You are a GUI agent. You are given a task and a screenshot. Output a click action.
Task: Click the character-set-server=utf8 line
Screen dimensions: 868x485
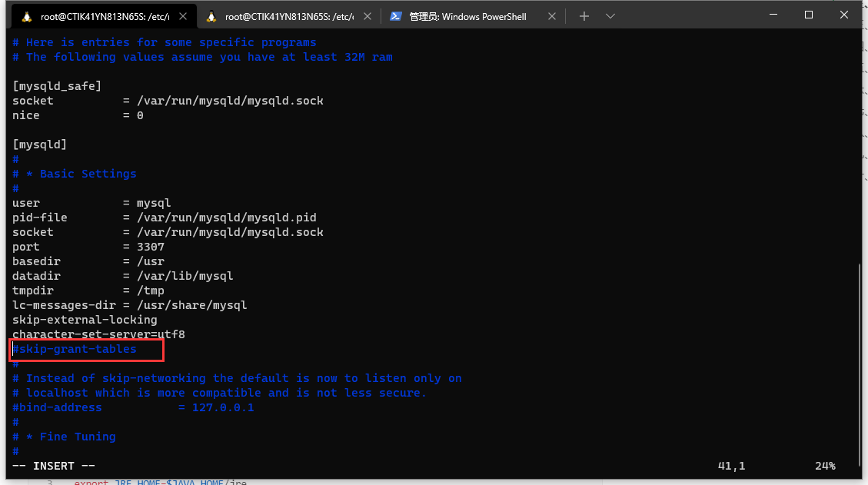(98, 334)
